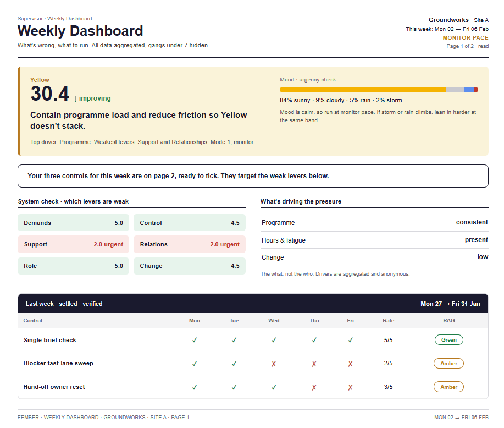Click the blue rain segment of mood bar
This screenshot has width=504, height=428.
[x=469, y=90]
